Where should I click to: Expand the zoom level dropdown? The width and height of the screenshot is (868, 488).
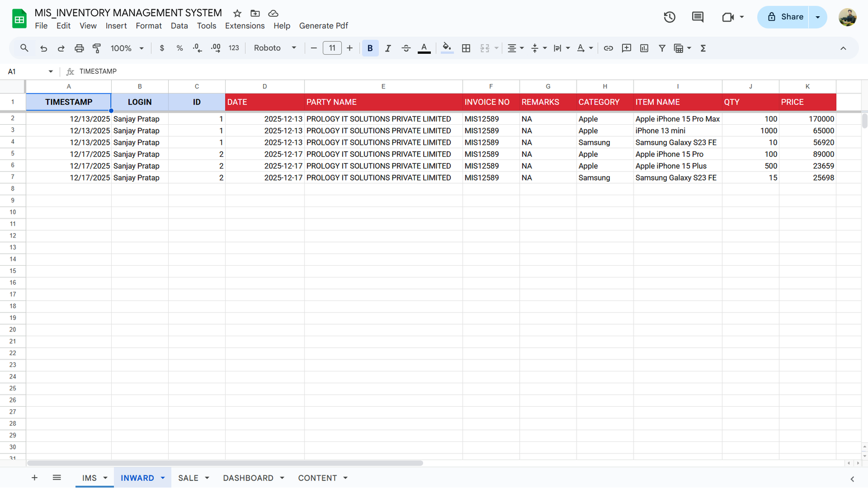point(127,48)
